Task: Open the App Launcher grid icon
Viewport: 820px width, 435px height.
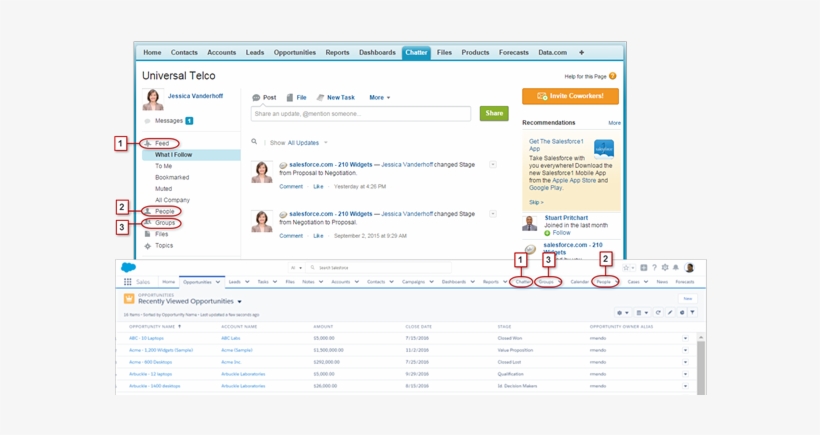Action: click(x=128, y=282)
